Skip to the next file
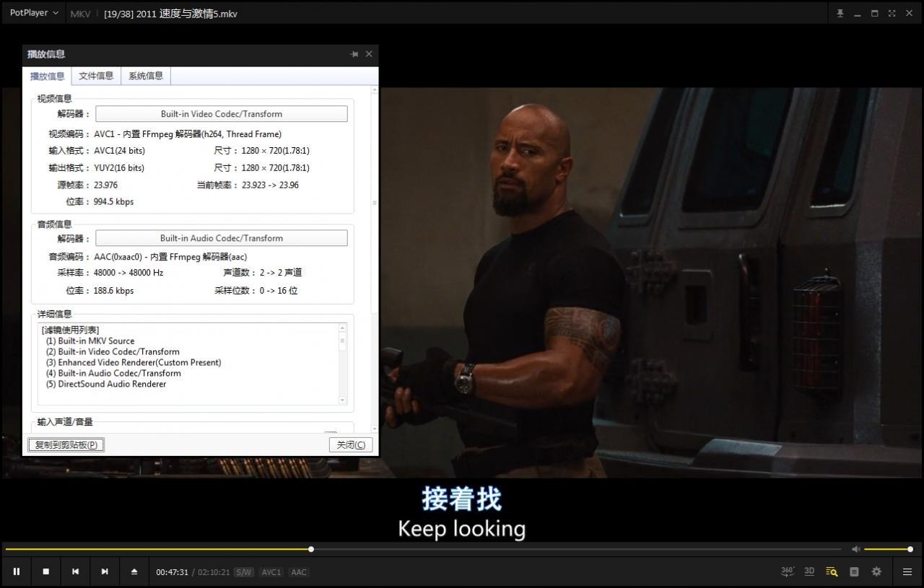 (x=105, y=572)
